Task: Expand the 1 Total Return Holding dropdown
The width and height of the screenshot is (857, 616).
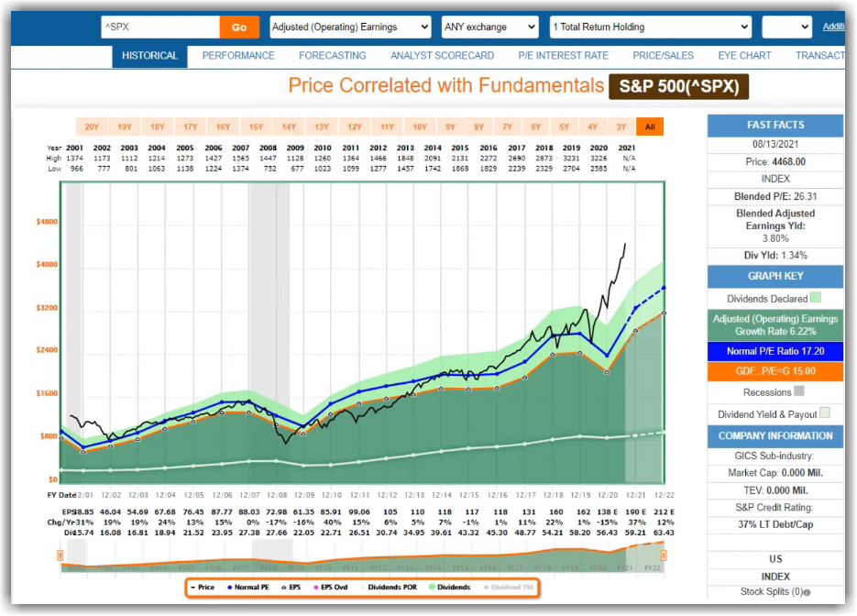Action: coord(651,27)
